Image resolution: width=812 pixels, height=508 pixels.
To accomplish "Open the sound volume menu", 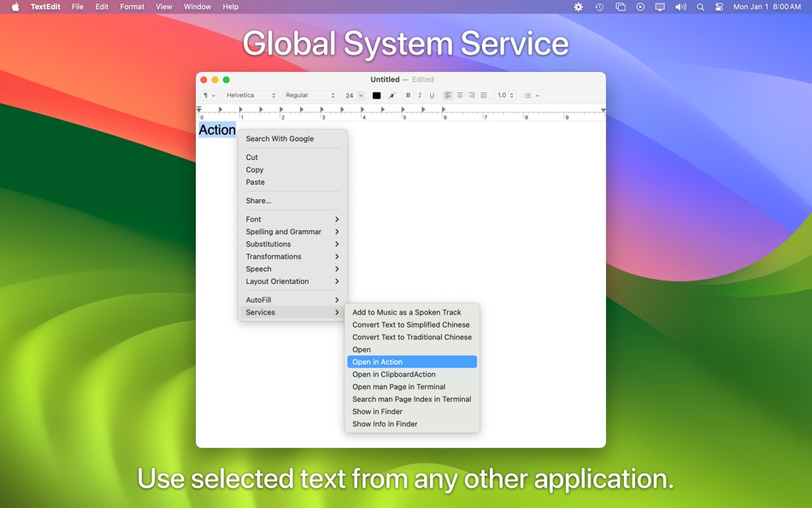I will point(680,7).
